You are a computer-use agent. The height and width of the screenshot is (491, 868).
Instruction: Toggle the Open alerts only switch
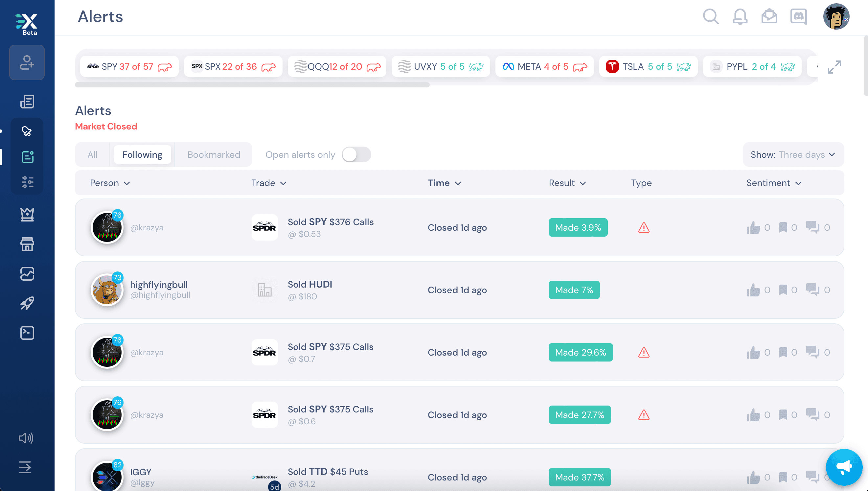click(x=356, y=155)
